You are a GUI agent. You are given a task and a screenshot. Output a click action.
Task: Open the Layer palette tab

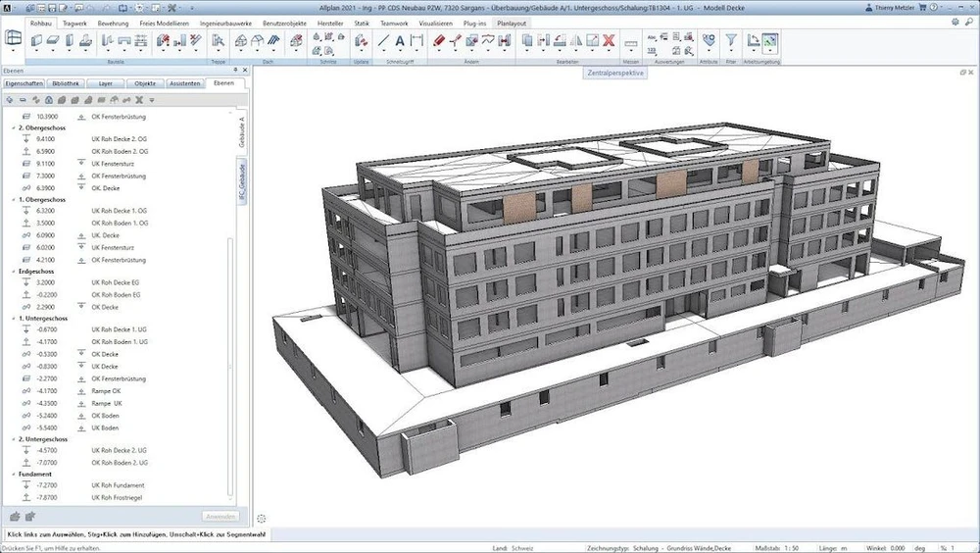(106, 84)
